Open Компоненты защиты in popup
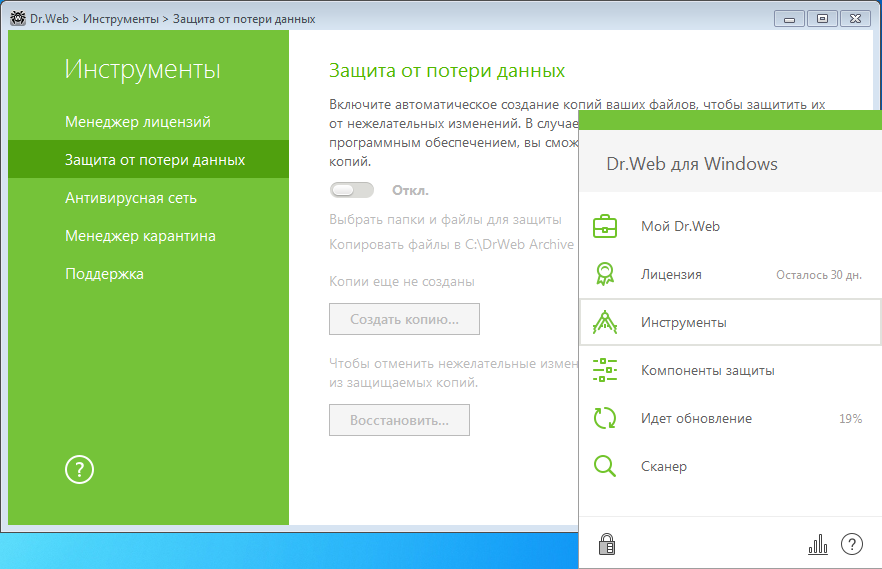This screenshot has width=882, height=569. [730, 370]
